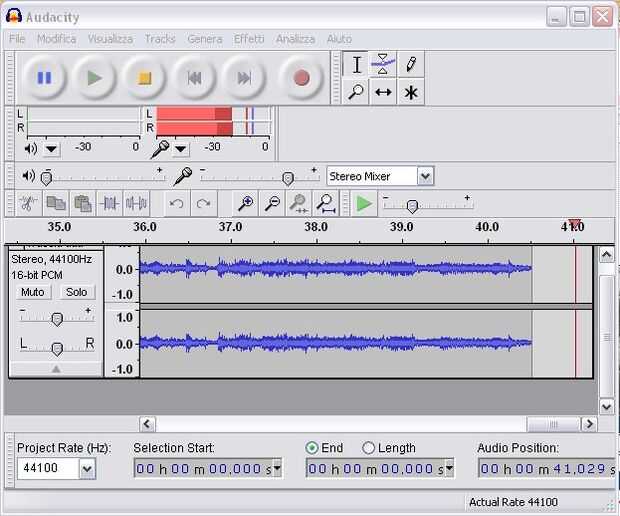Click the Zoom In magnifier icon
The image size is (620, 516).
[x=245, y=204]
